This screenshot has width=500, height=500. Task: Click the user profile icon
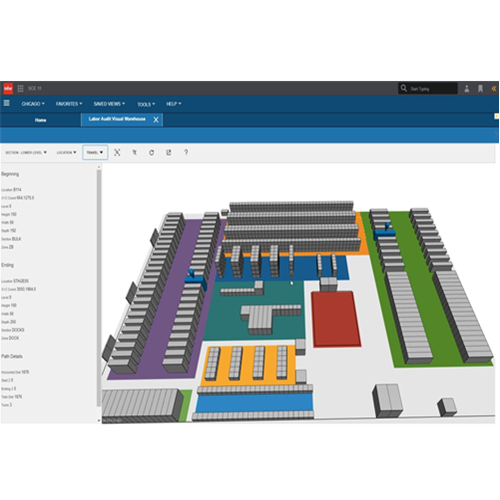[x=467, y=88]
